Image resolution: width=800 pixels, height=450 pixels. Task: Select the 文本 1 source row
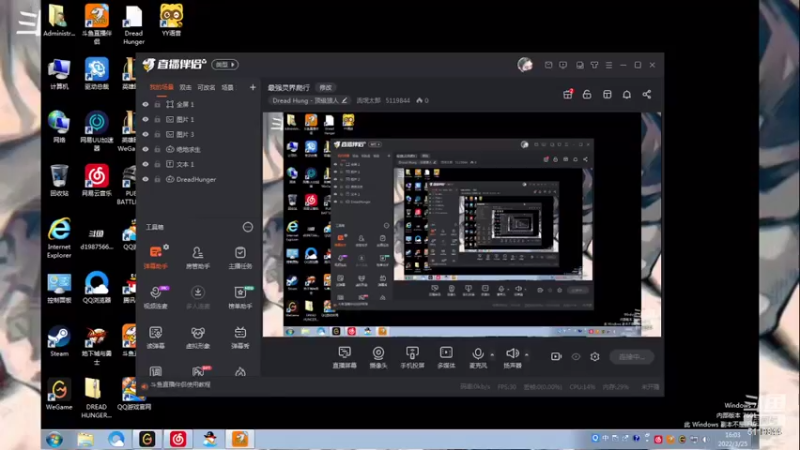pyautogui.click(x=199, y=164)
